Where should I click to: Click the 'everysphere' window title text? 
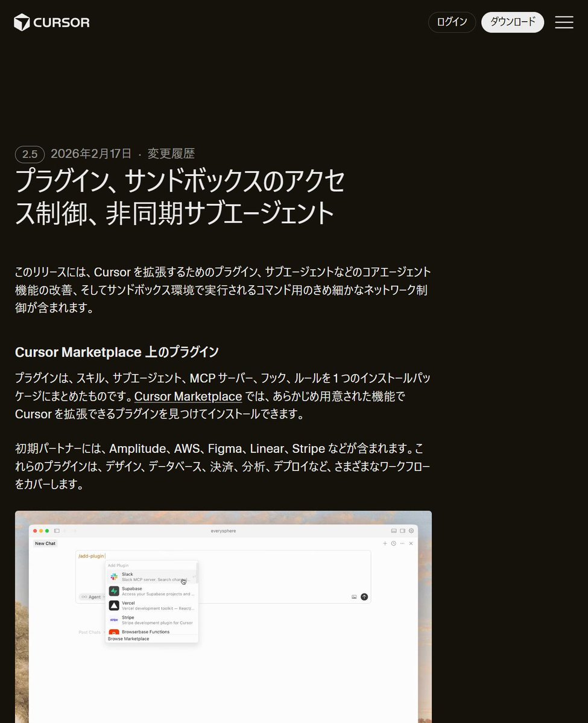coord(223,531)
